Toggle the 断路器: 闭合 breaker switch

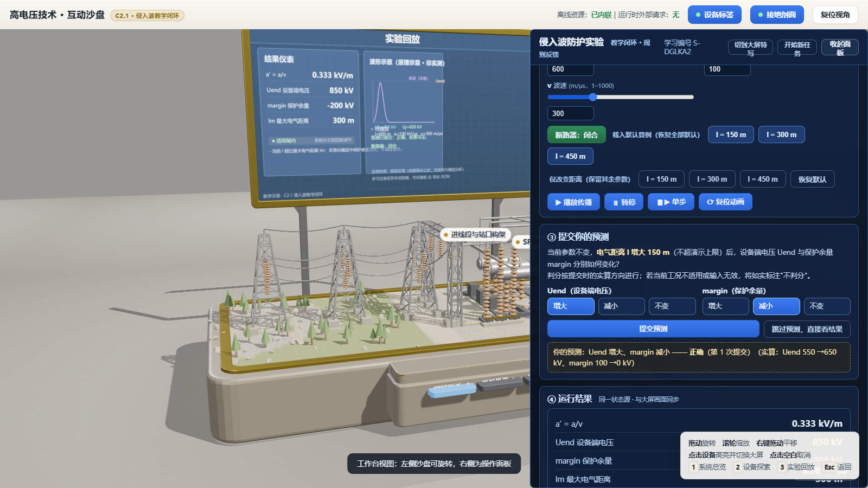[576, 134]
